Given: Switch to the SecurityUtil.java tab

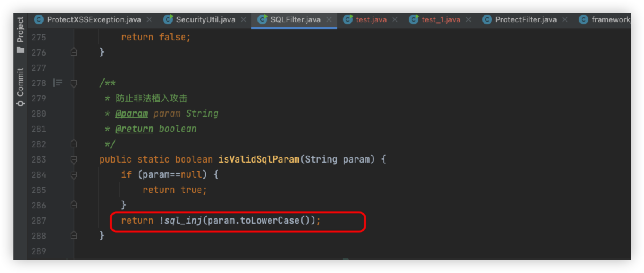Looking at the screenshot, I should coord(205,20).
